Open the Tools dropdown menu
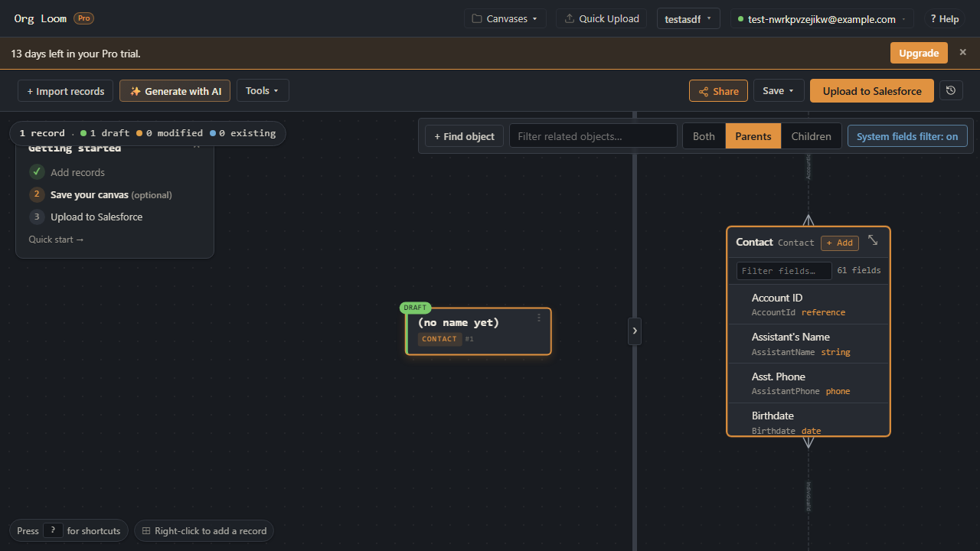Viewport: 980px width, 551px height. pos(263,90)
